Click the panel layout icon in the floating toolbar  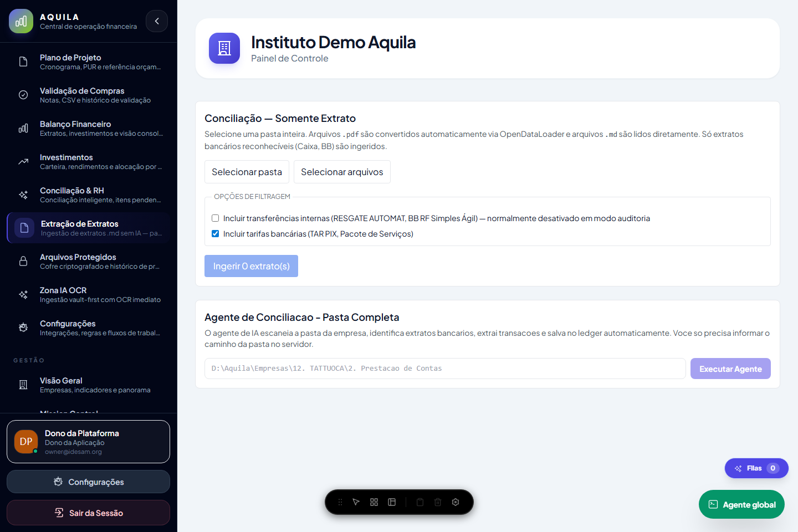392,502
